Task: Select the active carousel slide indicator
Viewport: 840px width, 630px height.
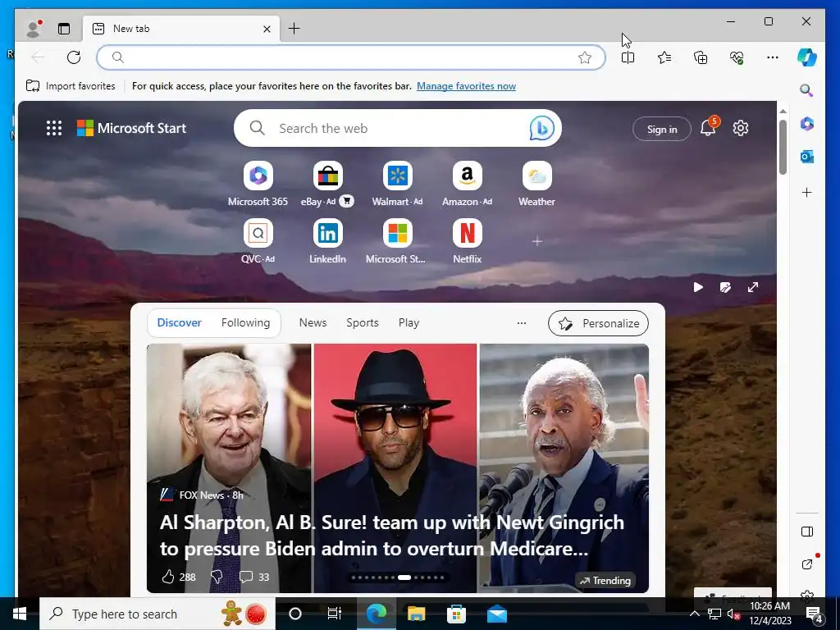Action: pyautogui.click(x=404, y=577)
